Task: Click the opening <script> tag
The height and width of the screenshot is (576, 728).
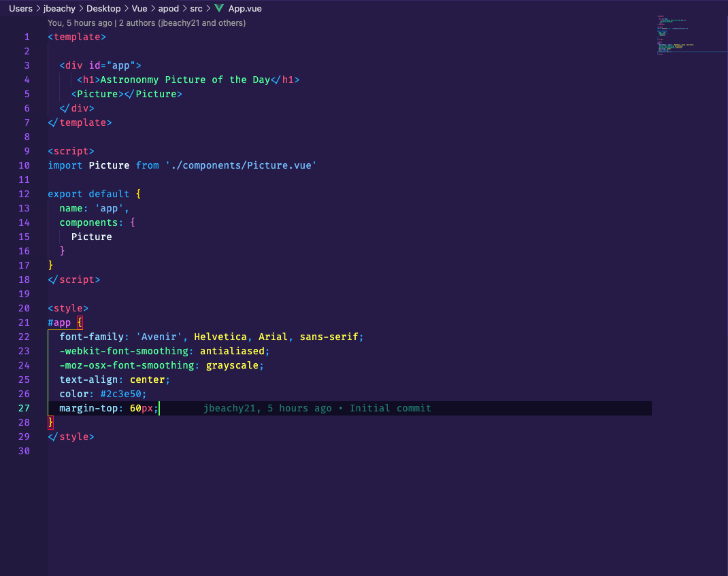Action: [x=71, y=151]
